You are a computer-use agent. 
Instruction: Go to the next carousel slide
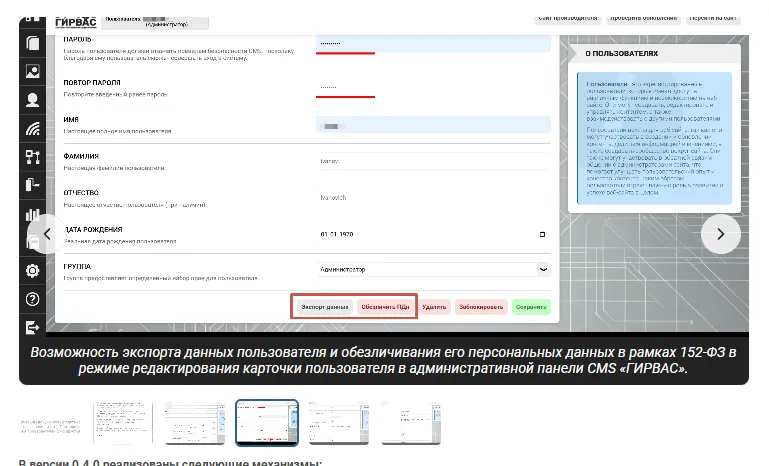(x=720, y=234)
